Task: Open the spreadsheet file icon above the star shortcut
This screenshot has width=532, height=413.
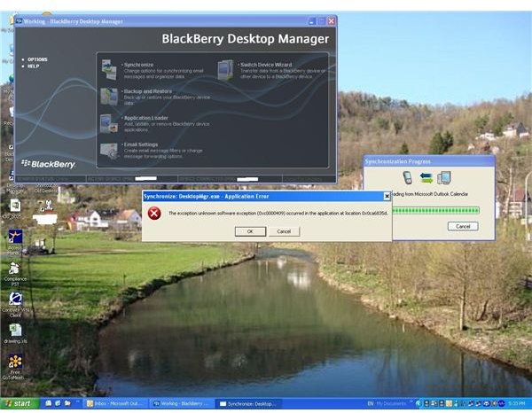Action: point(15,206)
